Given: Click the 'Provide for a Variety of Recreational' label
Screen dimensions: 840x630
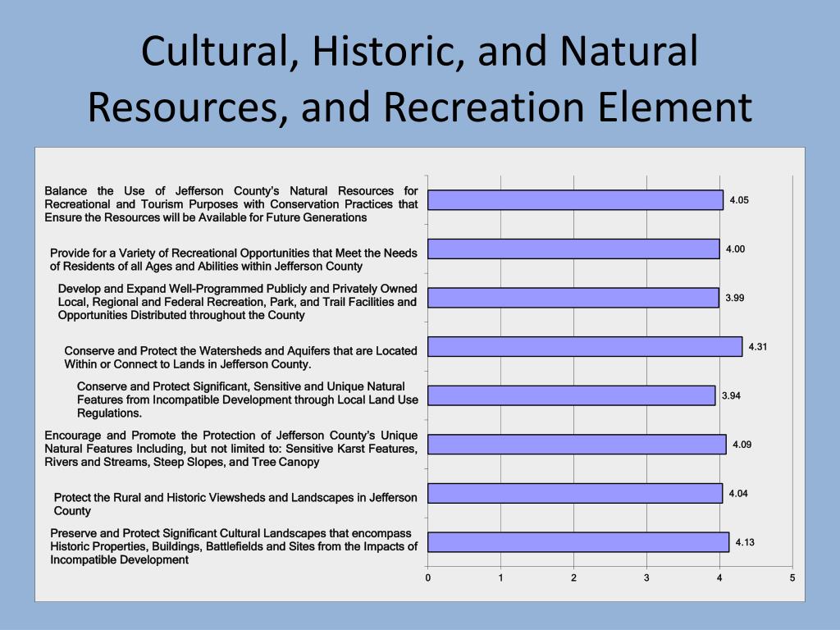Looking at the screenshot, I should pos(234,260).
